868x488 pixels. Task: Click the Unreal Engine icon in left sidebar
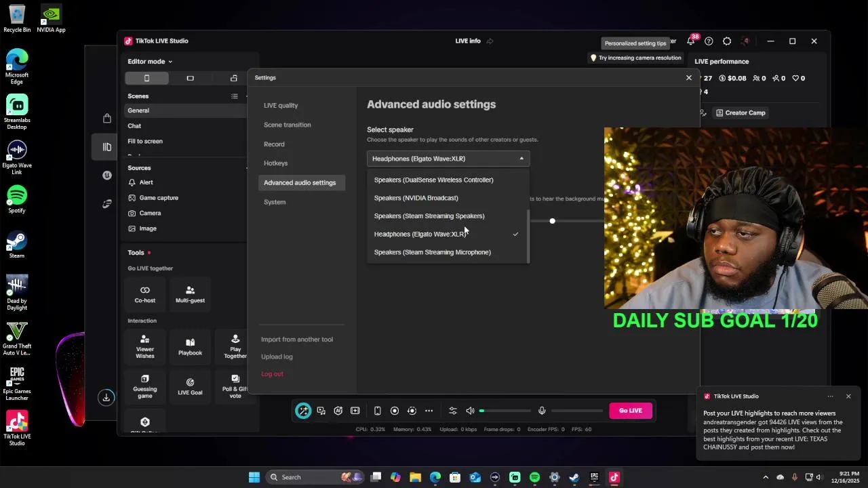[106, 176]
